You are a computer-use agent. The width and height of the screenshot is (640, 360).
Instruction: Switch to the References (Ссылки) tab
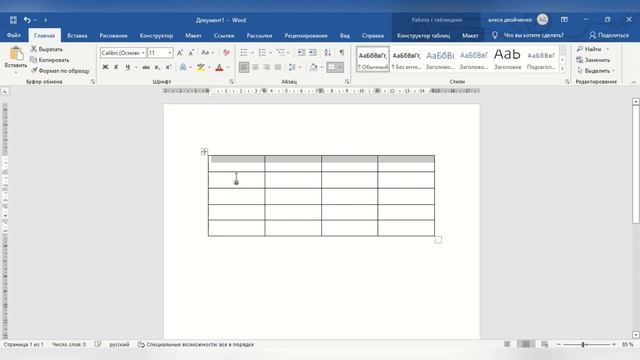click(x=224, y=36)
